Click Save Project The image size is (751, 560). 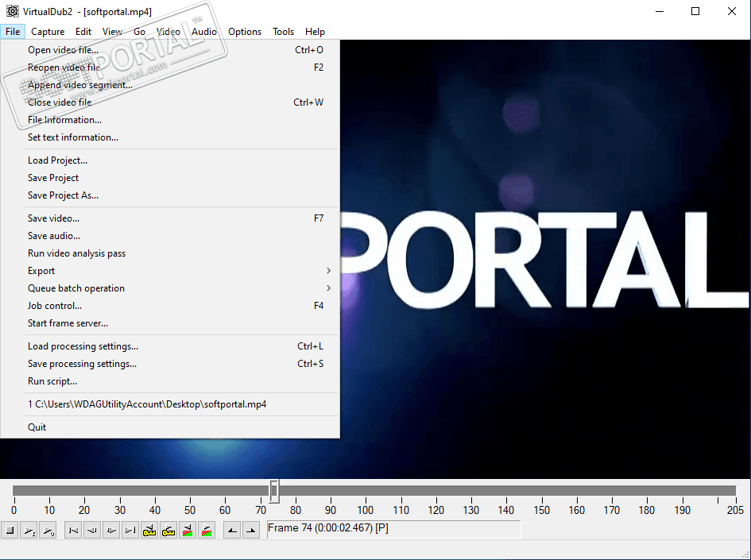coord(170,178)
